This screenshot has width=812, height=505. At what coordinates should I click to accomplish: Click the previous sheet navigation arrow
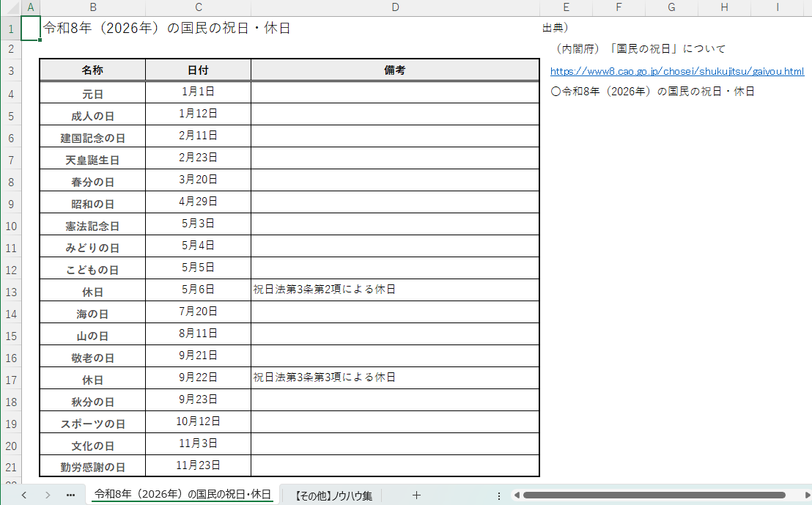pos(23,495)
